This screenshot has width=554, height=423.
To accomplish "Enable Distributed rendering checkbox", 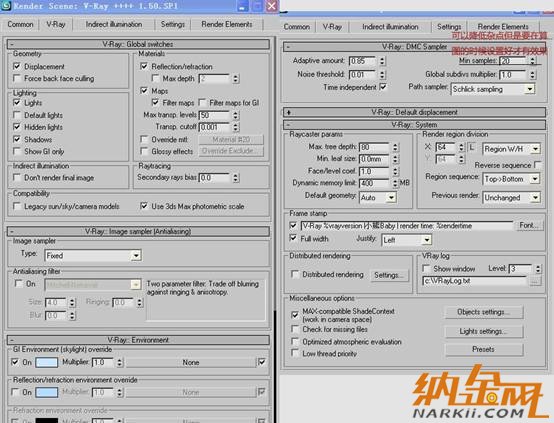I will pos(295,274).
